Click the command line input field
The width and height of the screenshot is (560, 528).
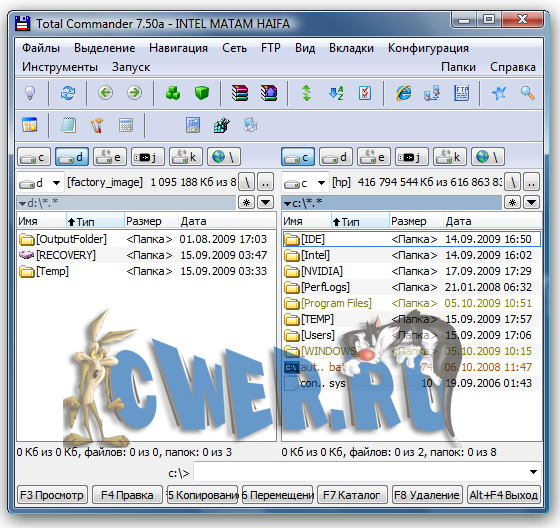point(361,472)
